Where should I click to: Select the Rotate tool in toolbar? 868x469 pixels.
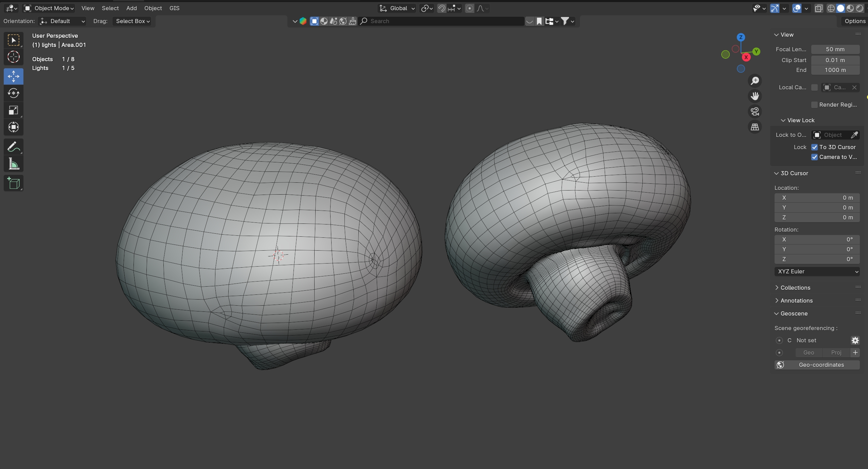13,93
